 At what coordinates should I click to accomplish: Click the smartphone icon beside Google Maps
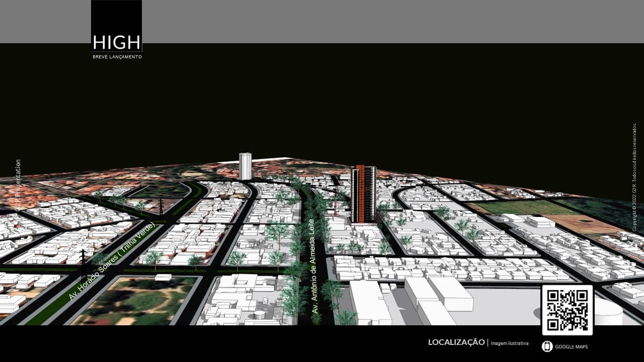click(x=547, y=346)
